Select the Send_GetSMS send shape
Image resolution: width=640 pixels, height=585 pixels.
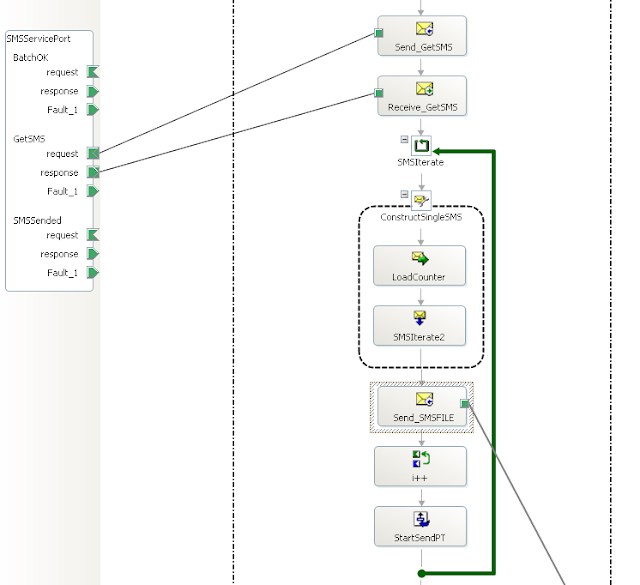[422, 36]
